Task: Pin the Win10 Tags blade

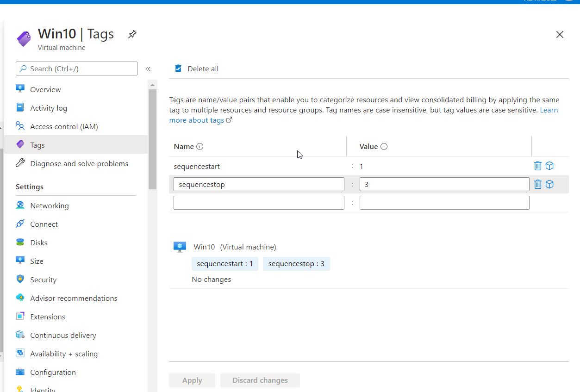Action: (132, 34)
